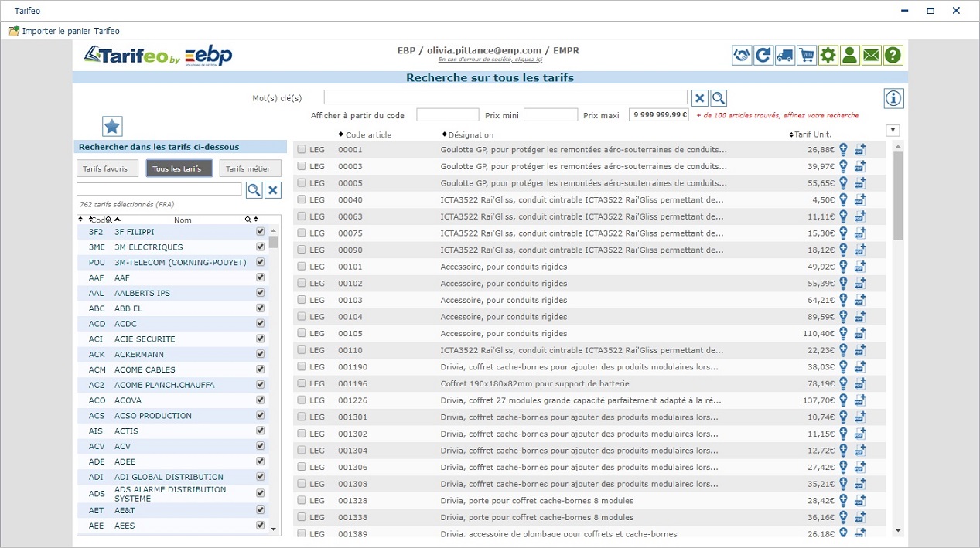Select the Tous les tarifs tab
Screen dimensions: 980x548
pyautogui.click(x=179, y=168)
